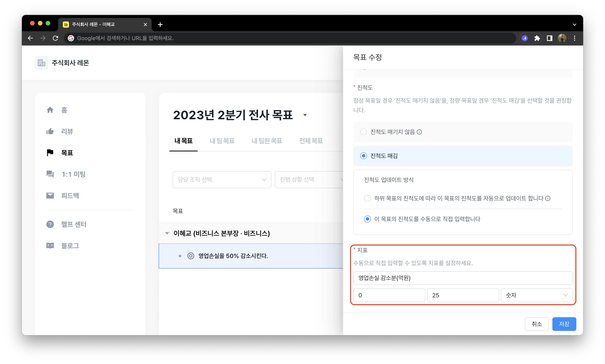Image resolution: width=605 pixels, height=364 pixels.
Task: Switch to the 내 팀원 목표 tab
Action: coord(267,141)
